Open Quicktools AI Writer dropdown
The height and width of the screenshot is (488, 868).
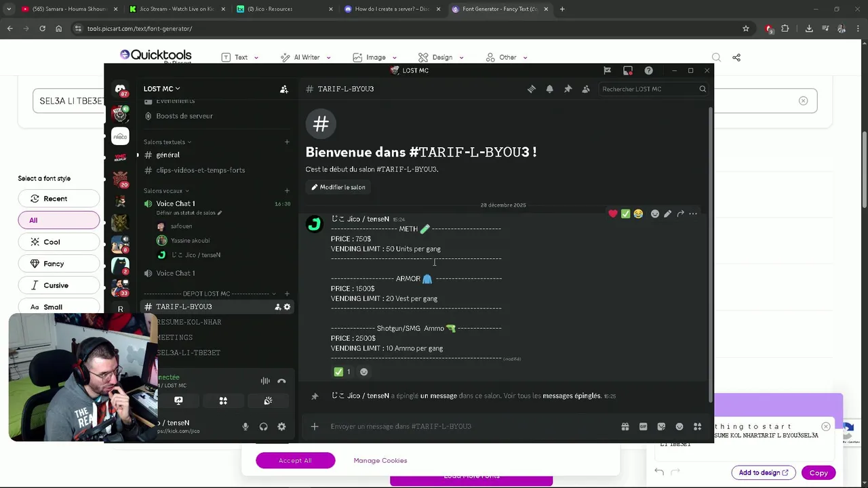click(306, 58)
